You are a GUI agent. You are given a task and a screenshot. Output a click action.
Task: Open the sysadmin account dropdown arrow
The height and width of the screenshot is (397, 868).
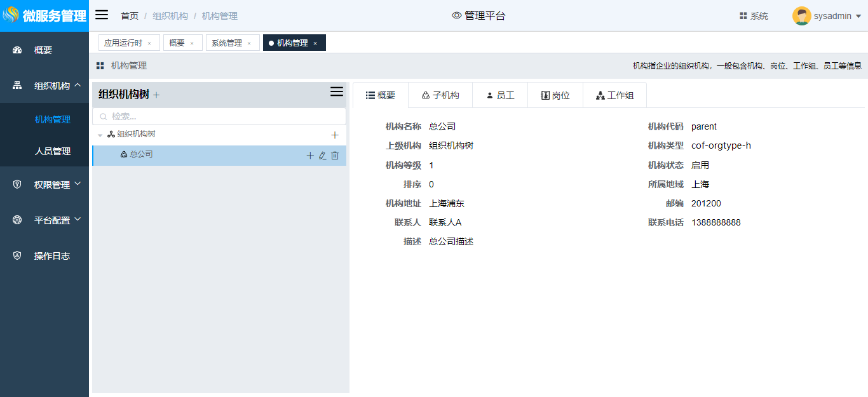coord(858,17)
